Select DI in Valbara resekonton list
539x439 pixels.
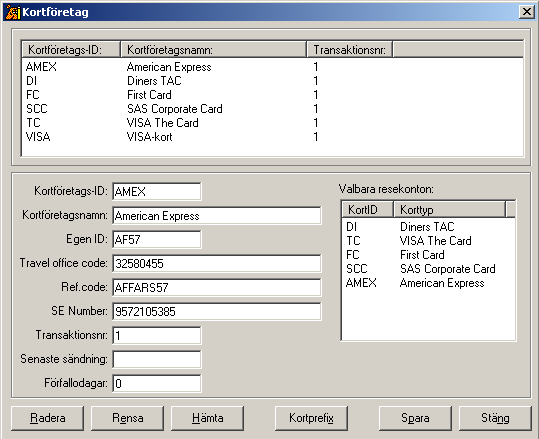coord(351,227)
